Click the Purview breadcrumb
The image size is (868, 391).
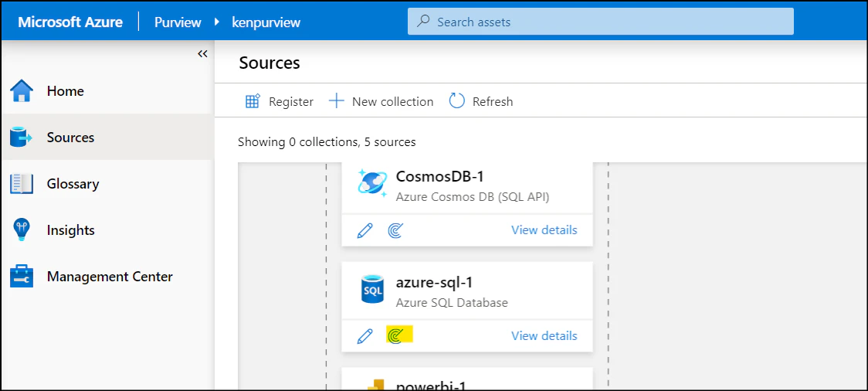pyautogui.click(x=178, y=22)
